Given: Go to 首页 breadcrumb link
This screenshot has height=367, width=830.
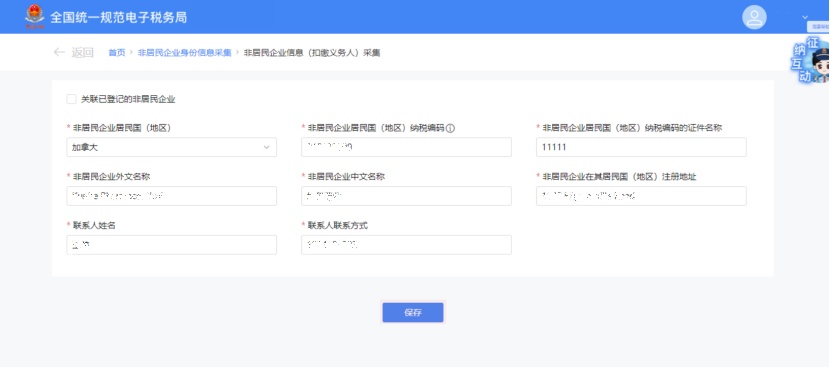Looking at the screenshot, I should pyautogui.click(x=117, y=52).
